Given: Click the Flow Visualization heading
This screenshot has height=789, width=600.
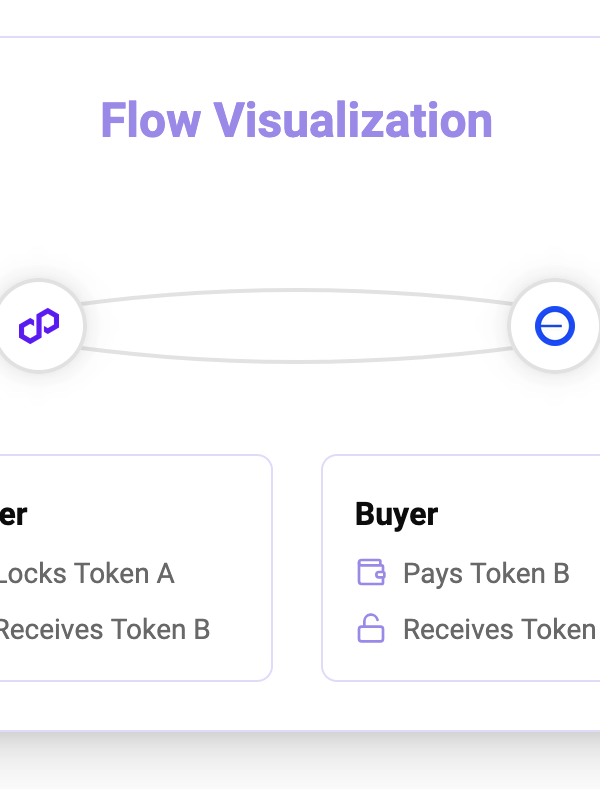Looking at the screenshot, I should (296, 120).
